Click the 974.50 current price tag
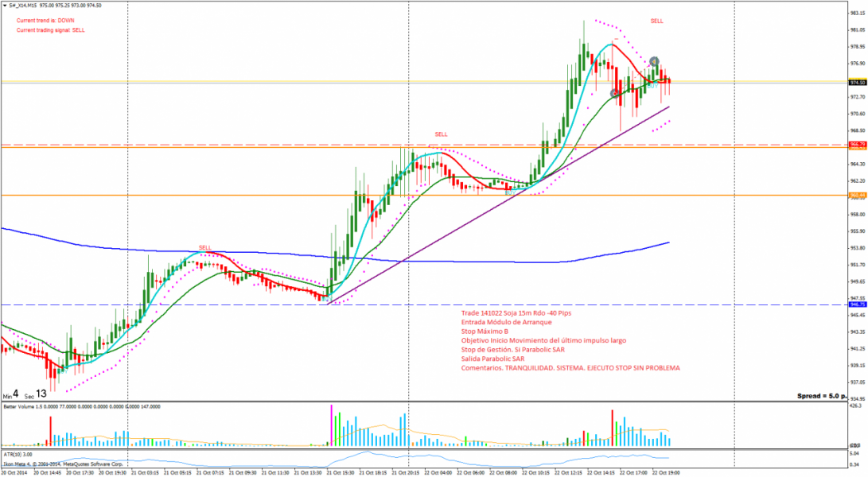 pos(857,83)
